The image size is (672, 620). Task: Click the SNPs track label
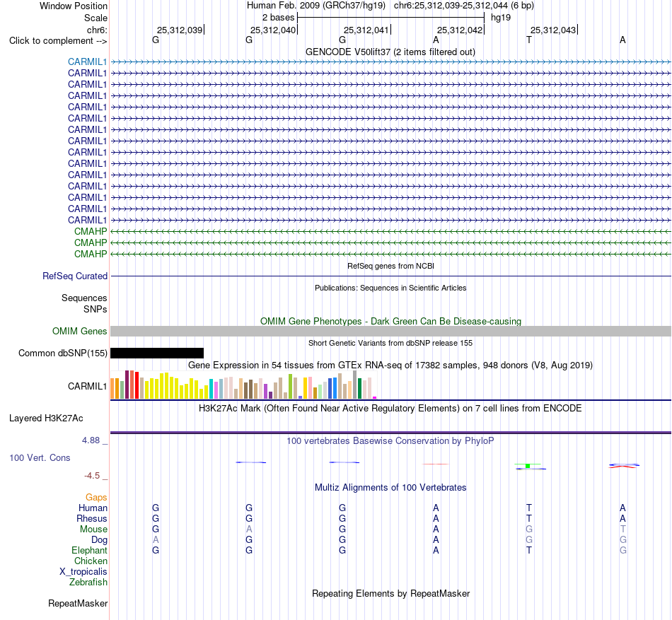click(95, 309)
